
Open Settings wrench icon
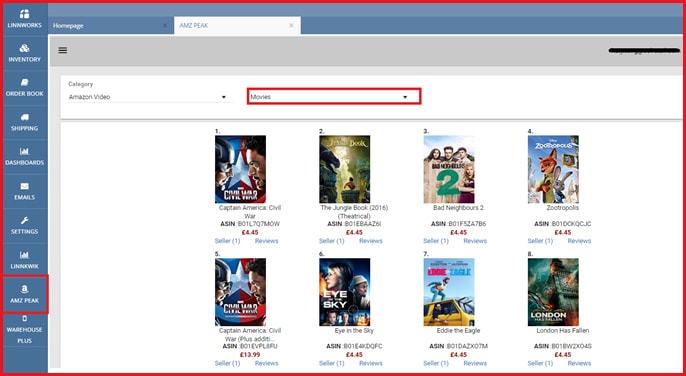pyautogui.click(x=24, y=220)
